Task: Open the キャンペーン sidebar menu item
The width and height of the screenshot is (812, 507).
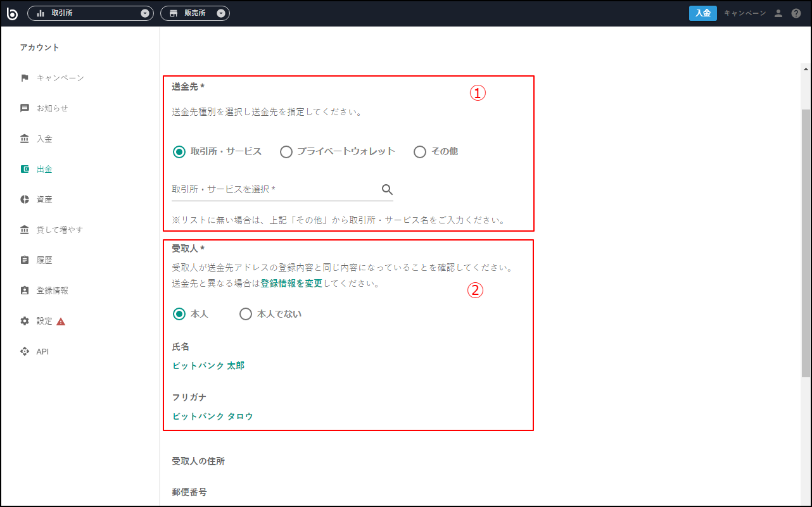Action: click(x=60, y=78)
